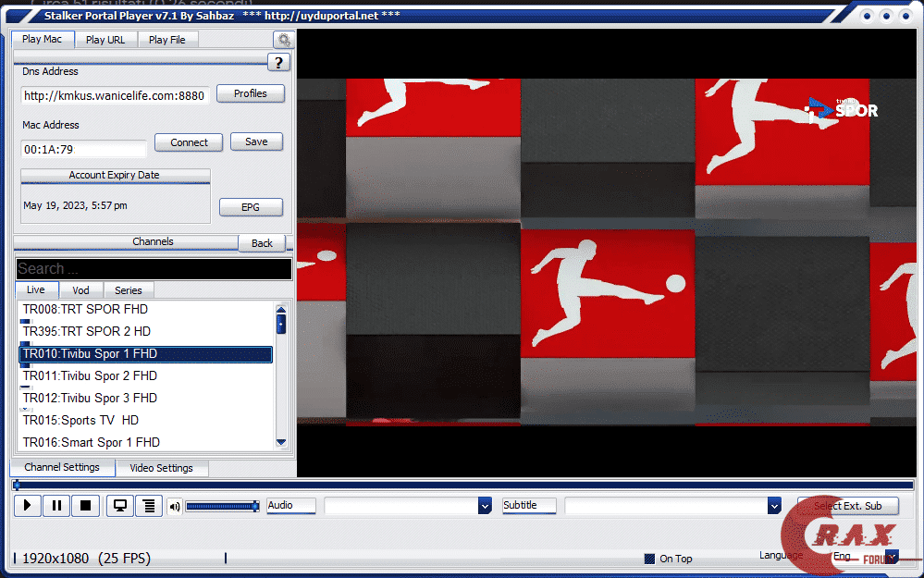This screenshot has height=578, width=924.
Task: Switch to Play Mac tab
Action: point(42,40)
